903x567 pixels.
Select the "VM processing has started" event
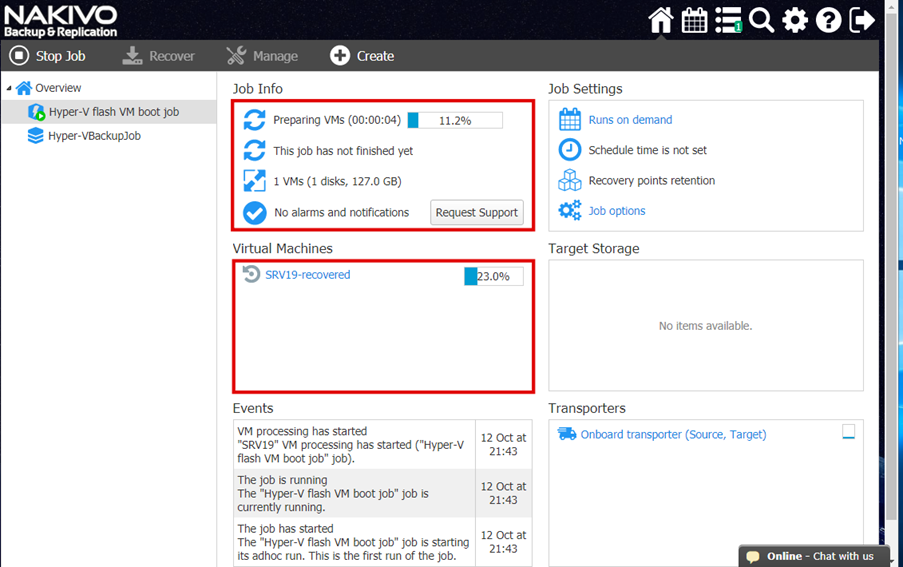[x=382, y=444]
